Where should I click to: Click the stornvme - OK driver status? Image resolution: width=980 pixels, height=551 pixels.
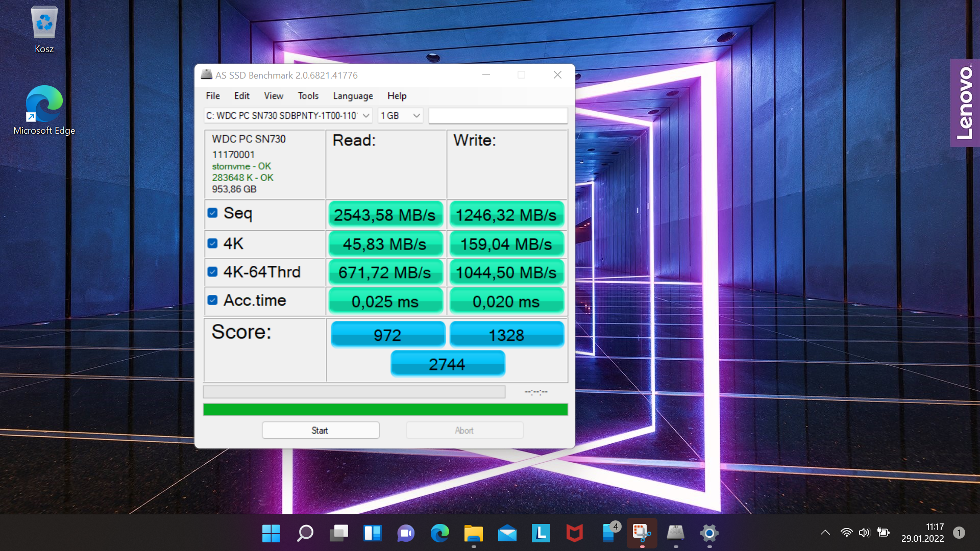click(x=241, y=166)
